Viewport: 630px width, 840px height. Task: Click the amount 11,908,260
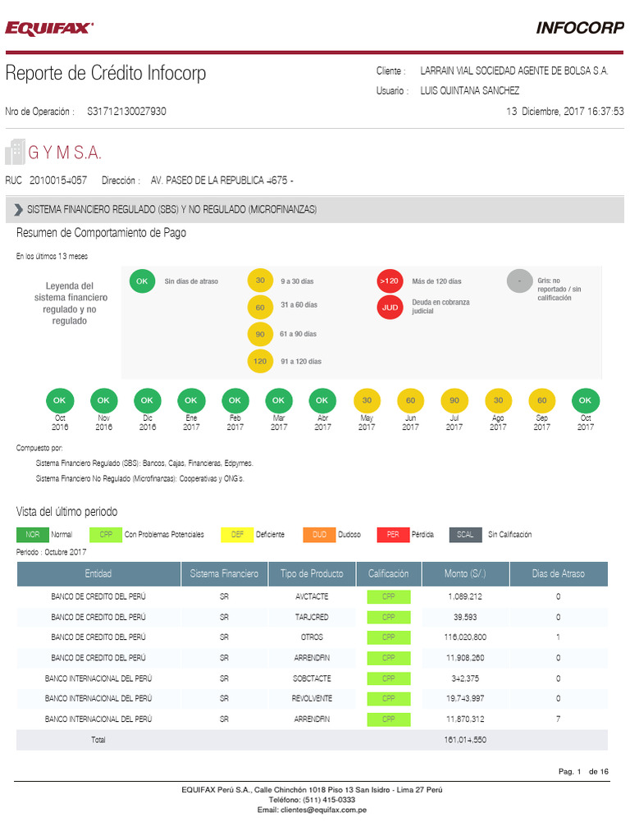pyautogui.click(x=465, y=658)
